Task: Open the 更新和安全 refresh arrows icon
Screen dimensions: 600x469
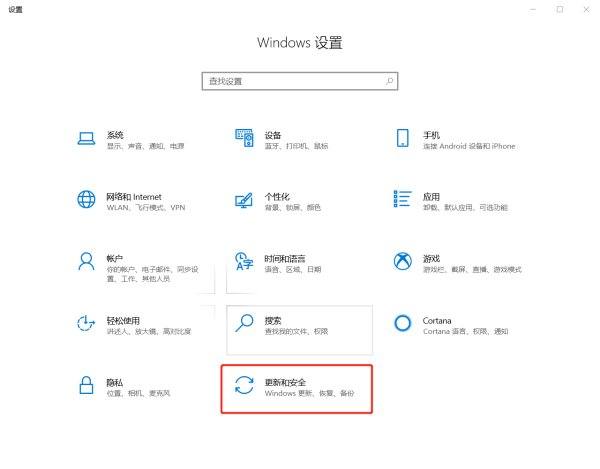Action: tap(244, 385)
